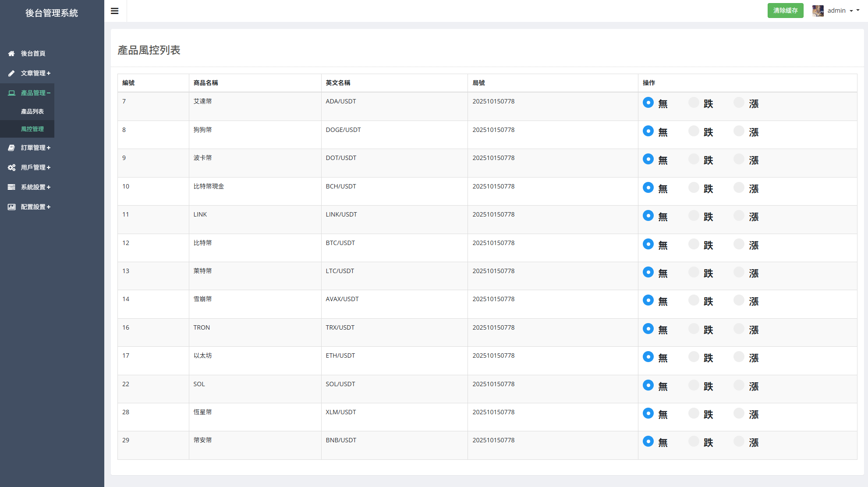This screenshot has width=868, height=487.
Task: Open the 風控管理 submenu item
Action: (32, 129)
